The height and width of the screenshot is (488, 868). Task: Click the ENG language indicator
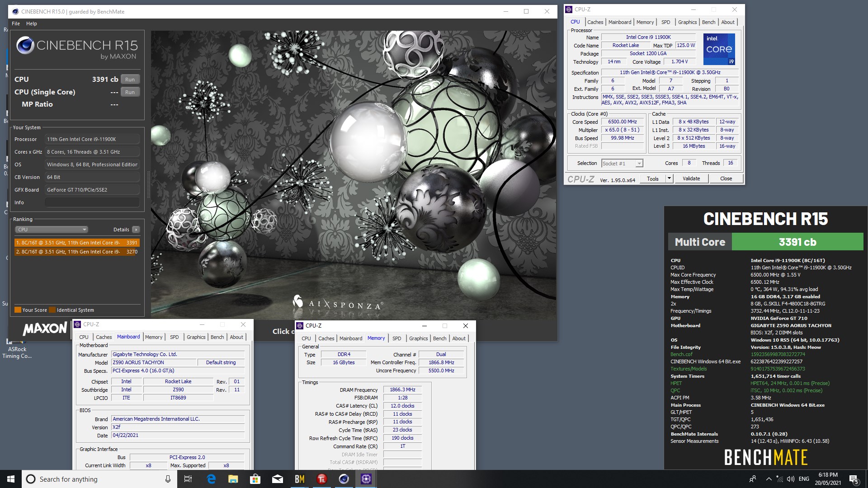804,479
